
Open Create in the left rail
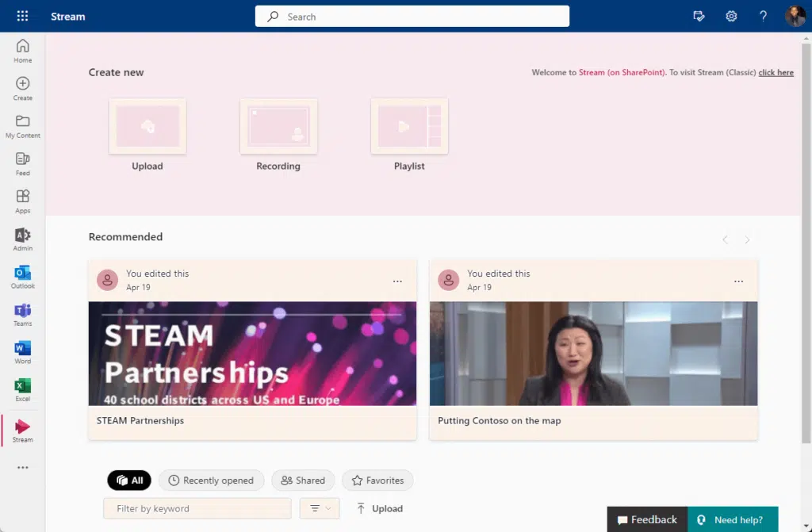click(x=22, y=89)
